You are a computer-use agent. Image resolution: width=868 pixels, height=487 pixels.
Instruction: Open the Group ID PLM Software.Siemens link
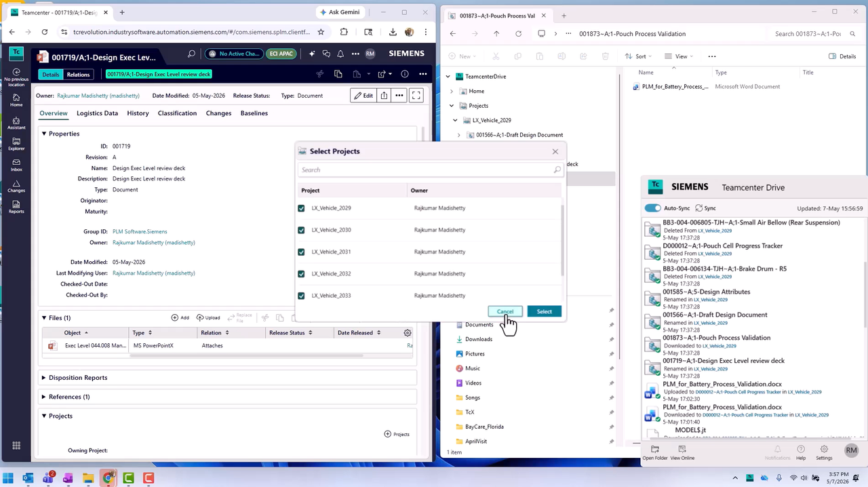[x=140, y=231]
